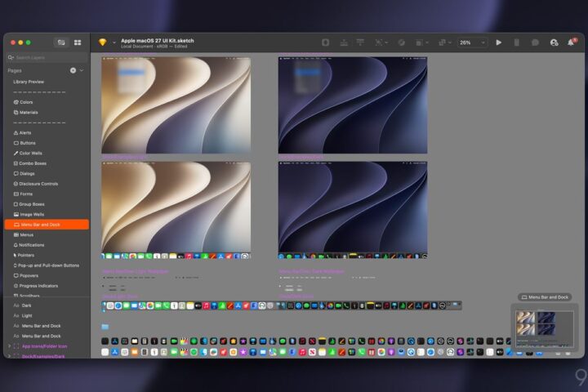
Task: Select the top light desktop artboard
Action: [x=176, y=105]
